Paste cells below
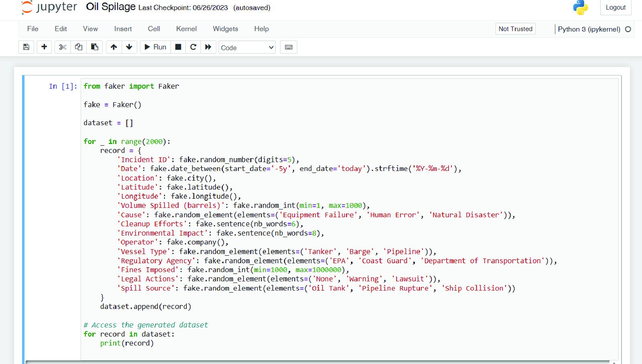Image resolution: width=642 pixels, height=364 pixels. pyautogui.click(x=95, y=47)
